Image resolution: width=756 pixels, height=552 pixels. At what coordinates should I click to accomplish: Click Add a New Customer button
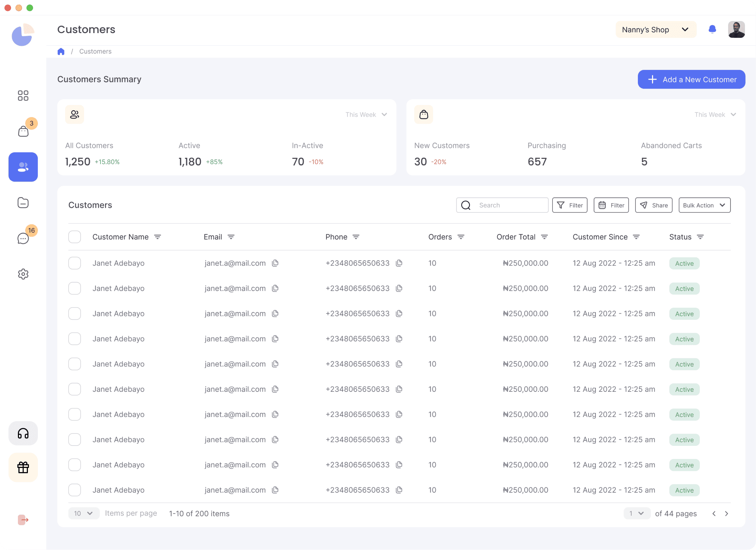(691, 79)
